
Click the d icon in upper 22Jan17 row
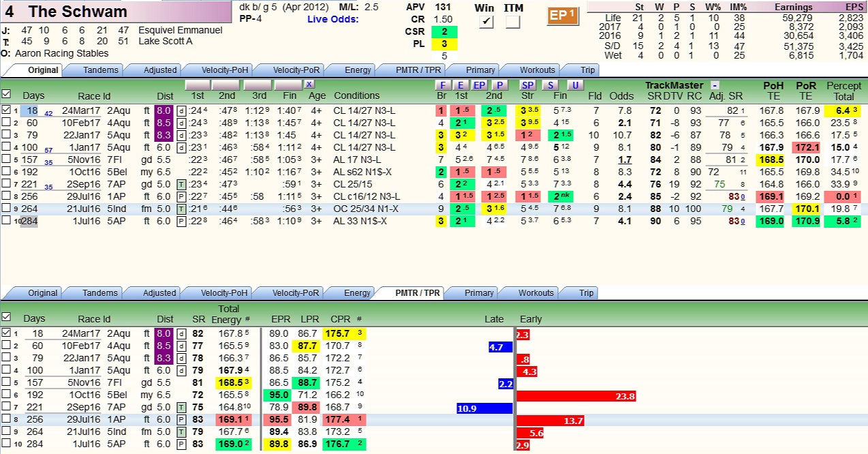(181, 135)
